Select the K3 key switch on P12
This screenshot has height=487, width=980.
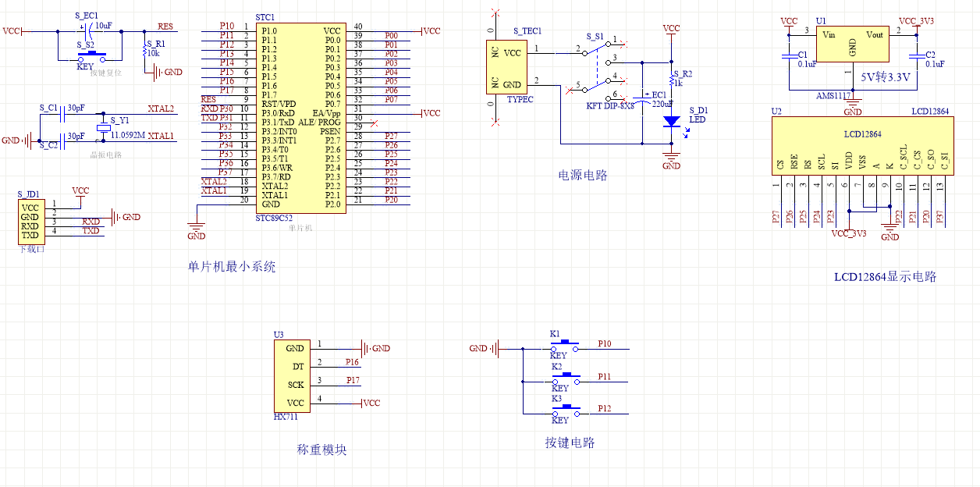[566, 409]
